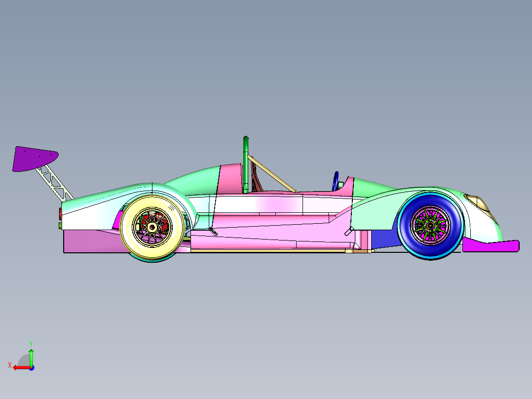532x399 pixels.
Task: Pick the green vertical roll hoop tube
Action: [x=246, y=165]
